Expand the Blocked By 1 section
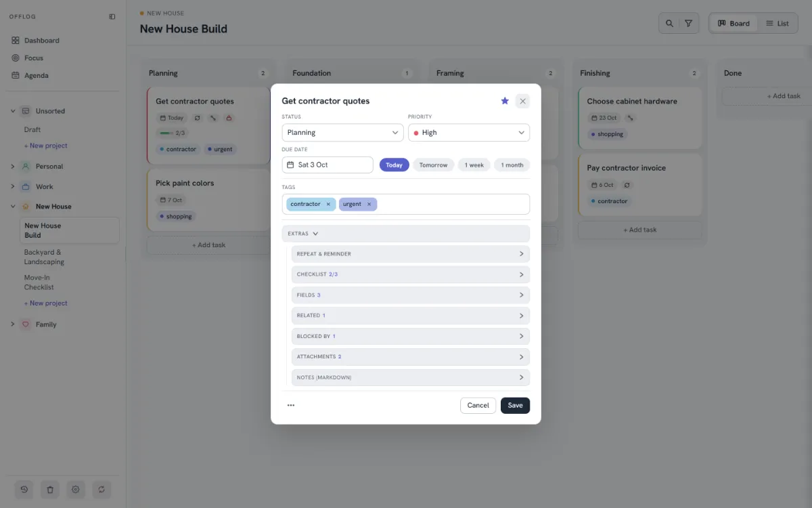Image resolution: width=812 pixels, height=508 pixels. (x=411, y=336)
